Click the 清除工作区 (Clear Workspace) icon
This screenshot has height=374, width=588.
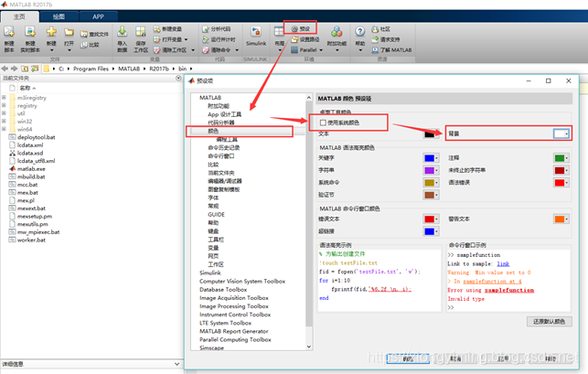[x=156, y=50]
